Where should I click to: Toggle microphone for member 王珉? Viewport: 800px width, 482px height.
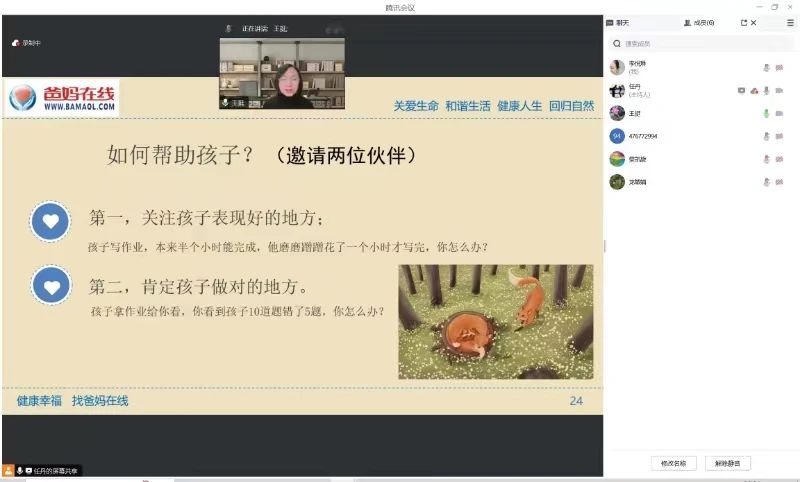click(766, 113)
